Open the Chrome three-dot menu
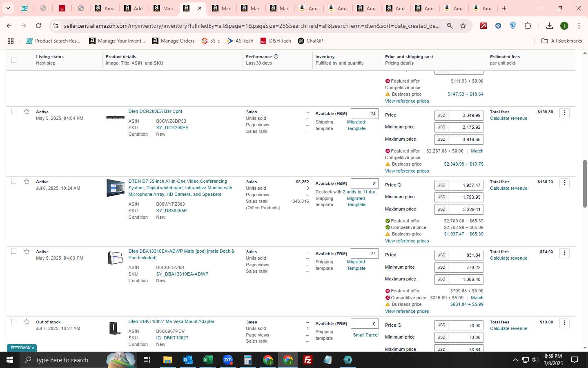 pos(579,26)
